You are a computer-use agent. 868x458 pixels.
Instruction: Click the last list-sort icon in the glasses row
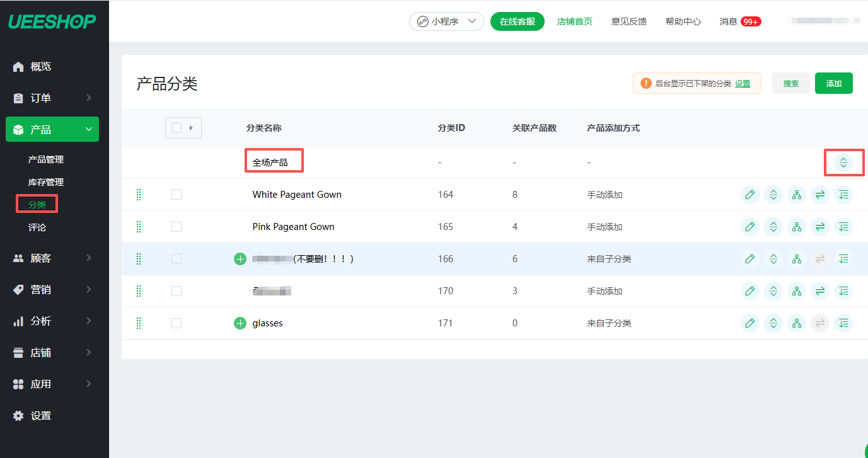pyautogui.click(x=843, y=323)
